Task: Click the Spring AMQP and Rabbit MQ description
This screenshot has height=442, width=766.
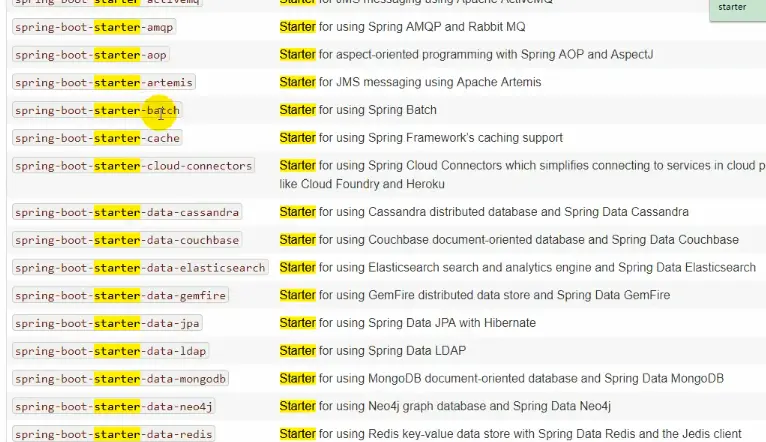Action: tap(403, 27)
